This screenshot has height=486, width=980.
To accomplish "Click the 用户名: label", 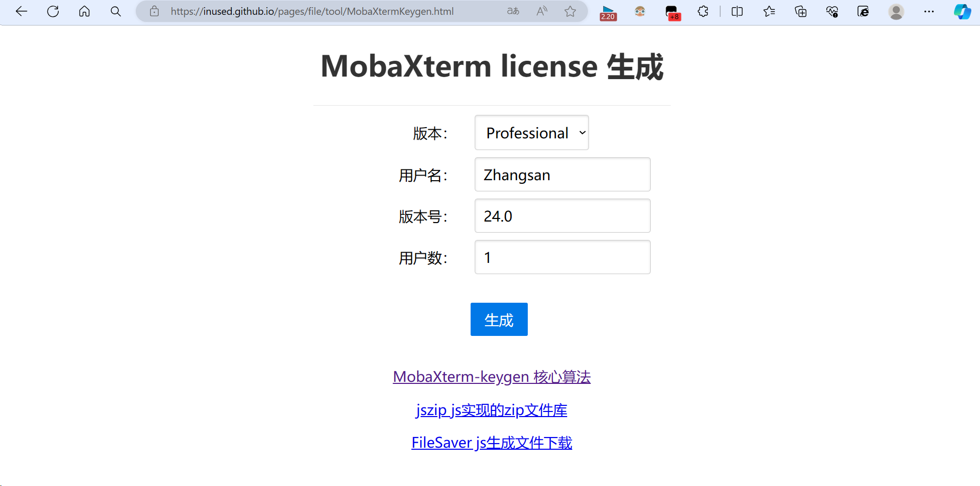I will pyautogui.click(x=423, y=175).
